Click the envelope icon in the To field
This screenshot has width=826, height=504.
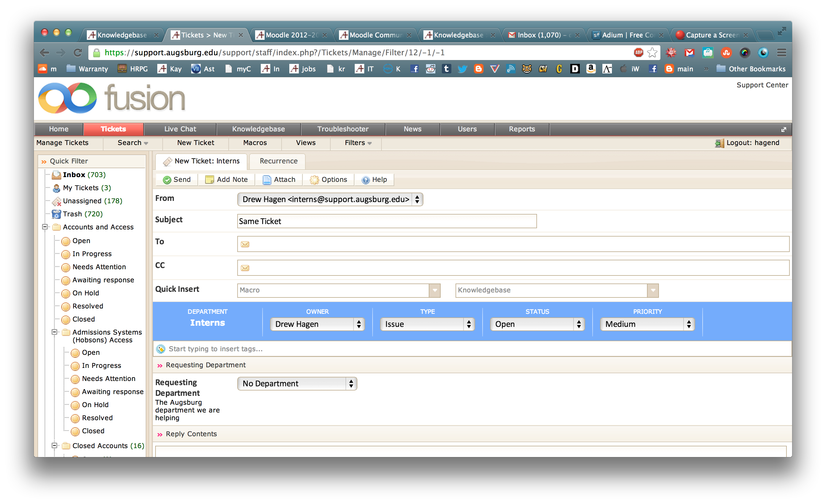(245, 244)
